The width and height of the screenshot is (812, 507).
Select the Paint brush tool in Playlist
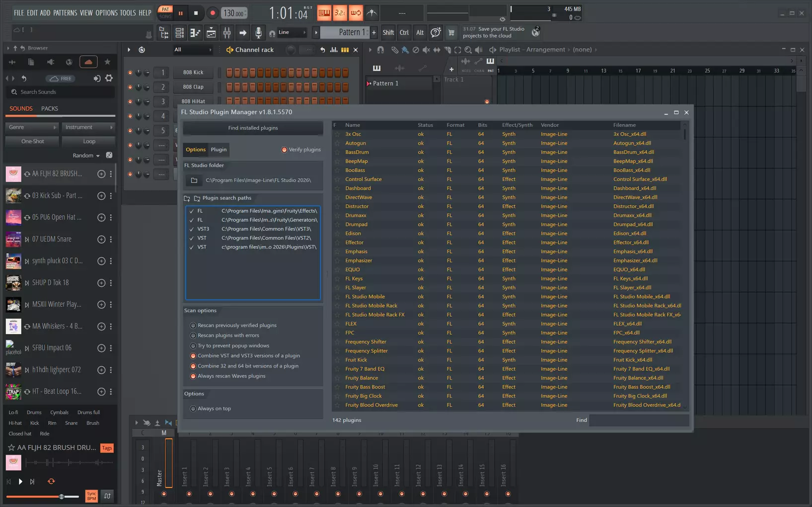point(405,50)
